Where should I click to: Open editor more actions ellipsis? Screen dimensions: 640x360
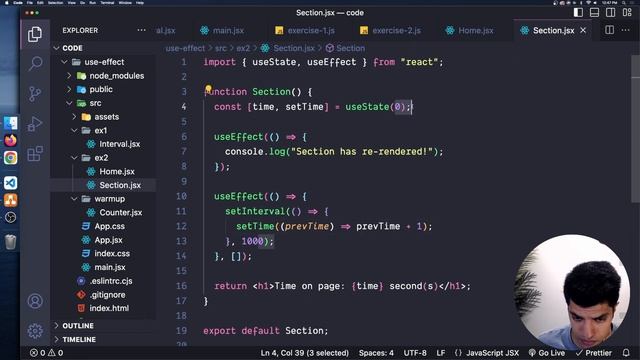click(x=625, y=30)
